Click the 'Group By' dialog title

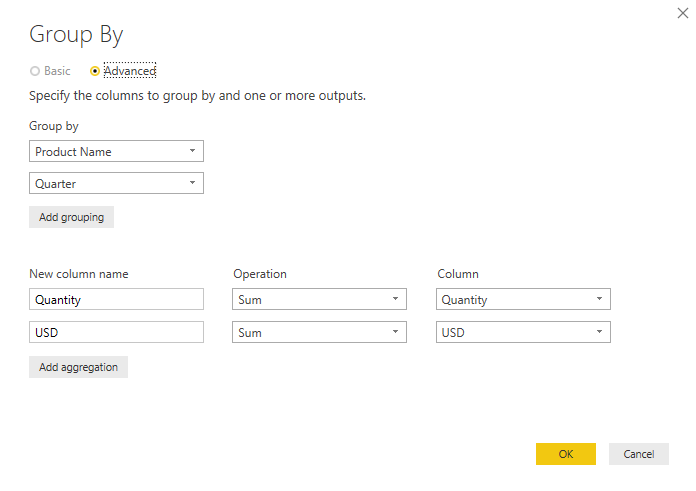click(x=76, y=34)
